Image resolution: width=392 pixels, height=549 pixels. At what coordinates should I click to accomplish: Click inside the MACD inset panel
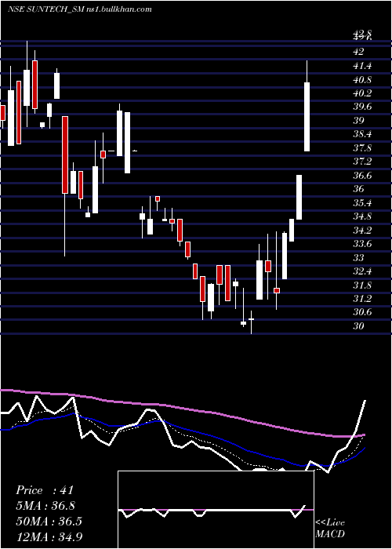[216, 510]
